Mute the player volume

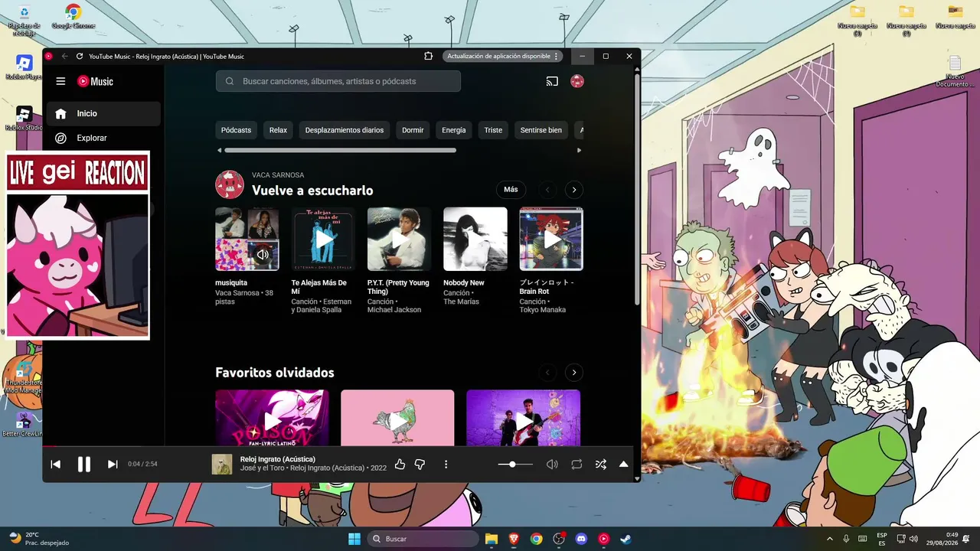[x=551, y=464]
